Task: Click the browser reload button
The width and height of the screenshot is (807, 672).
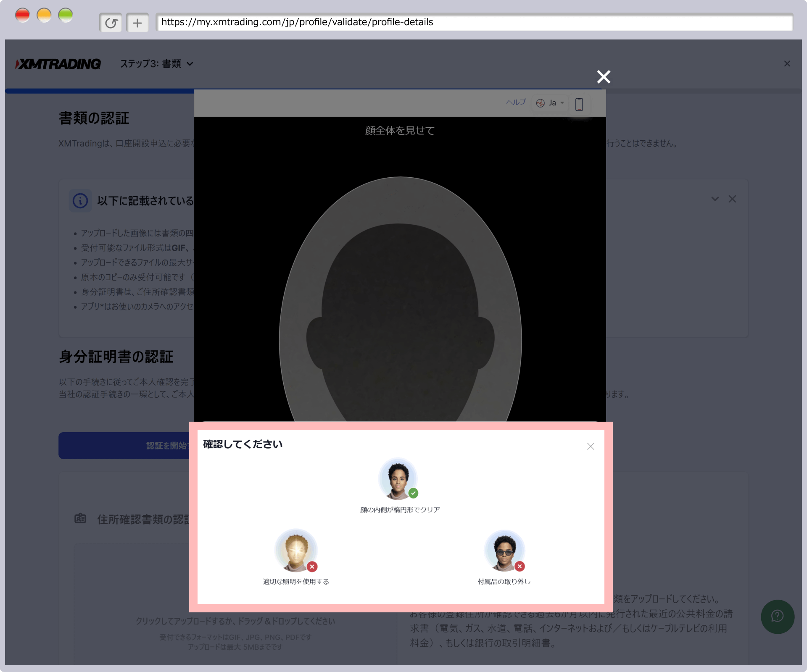Action: [x=111, y=23]
